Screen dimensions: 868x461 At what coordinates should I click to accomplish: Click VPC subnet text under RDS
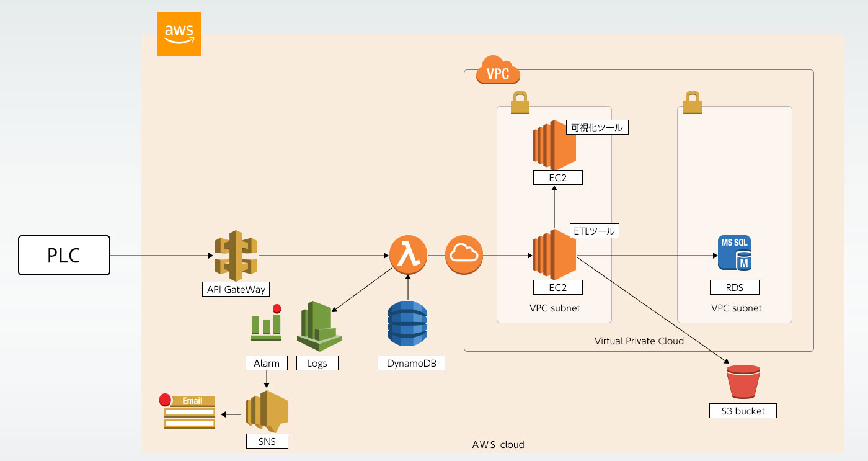[x=737, y=308]
